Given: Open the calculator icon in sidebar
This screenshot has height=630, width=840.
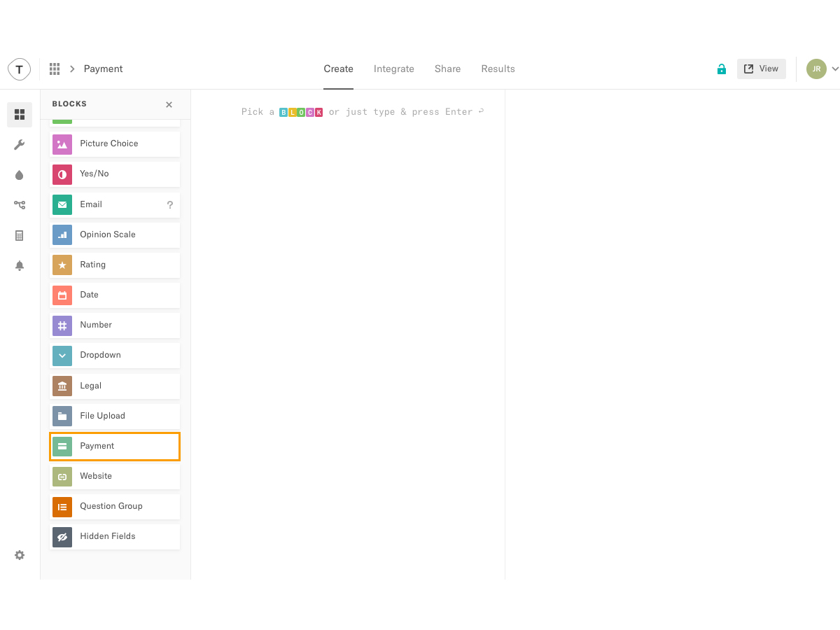Looking at the screenshot, I should click(20, 236).
